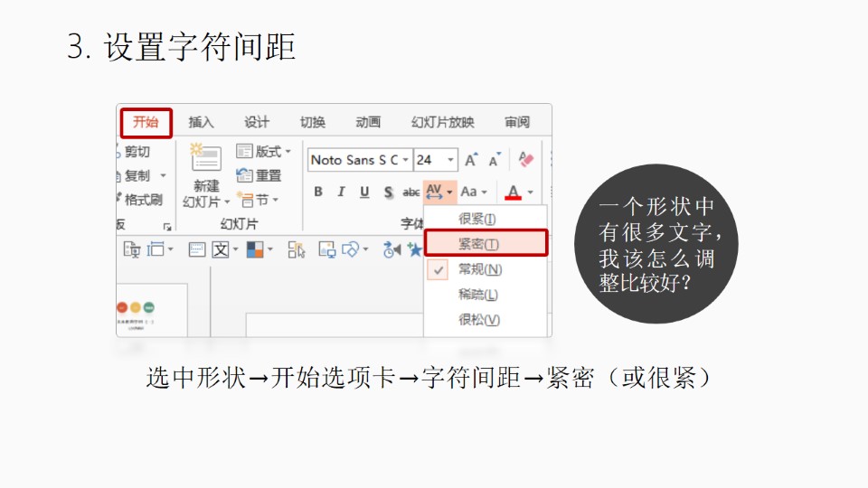
Task: Toggle italic formatting
Action: tap(341, 192)
